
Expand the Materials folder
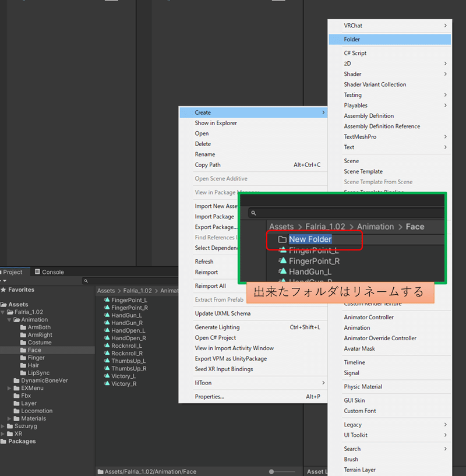point(9,418)
